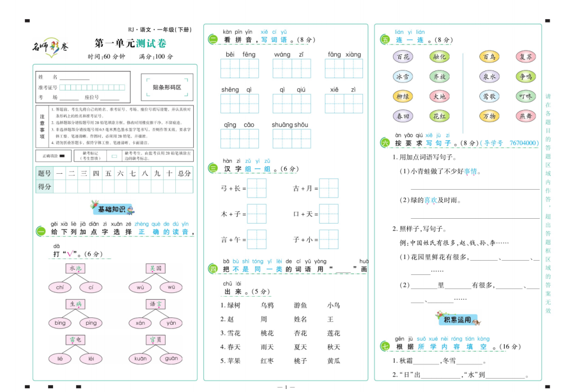Click the purple 百花 oval
This screenshot has height=392, width=572.
click(x=403, y=57)
